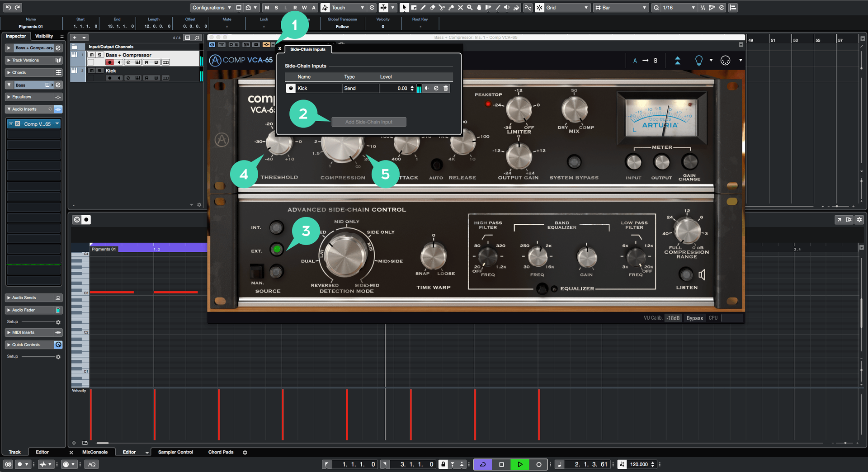
Task: Open track search magnifier in track list
Action: point(197,38)
